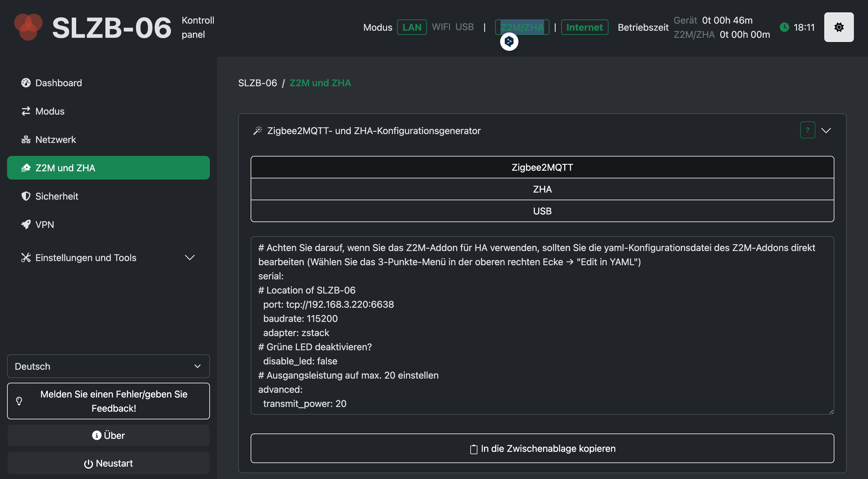Screen dimensions: 868x479
Task: Click the Neustart restart button
Action: [109, 463]
